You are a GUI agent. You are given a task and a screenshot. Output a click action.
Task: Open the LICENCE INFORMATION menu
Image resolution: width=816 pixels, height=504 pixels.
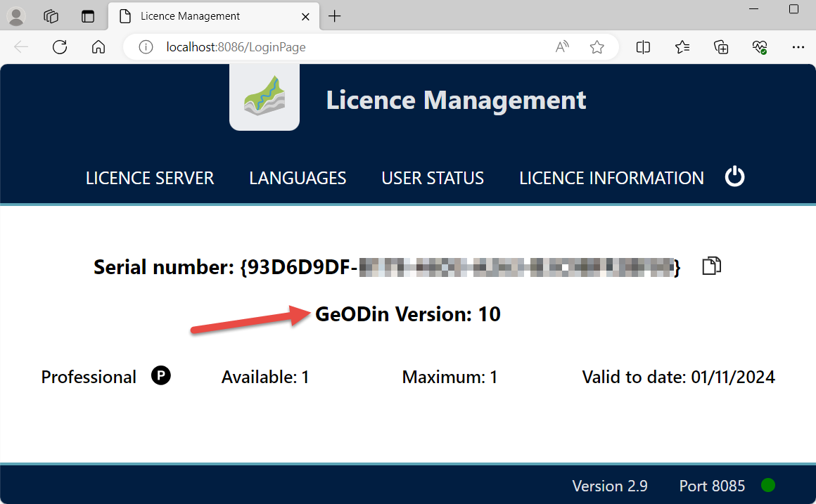(x=611, y=178)
